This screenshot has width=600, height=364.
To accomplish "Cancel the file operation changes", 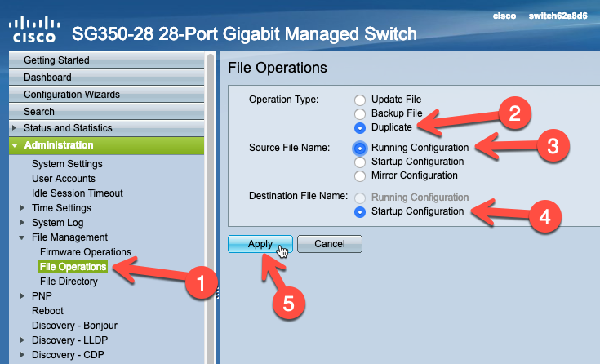I will pos(330,244).
